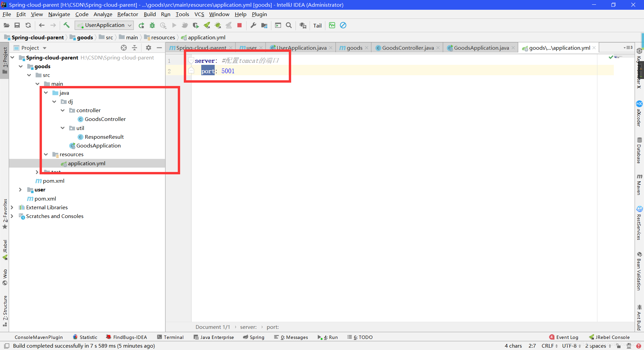Open the Project panel gear settings

(149, 48)
